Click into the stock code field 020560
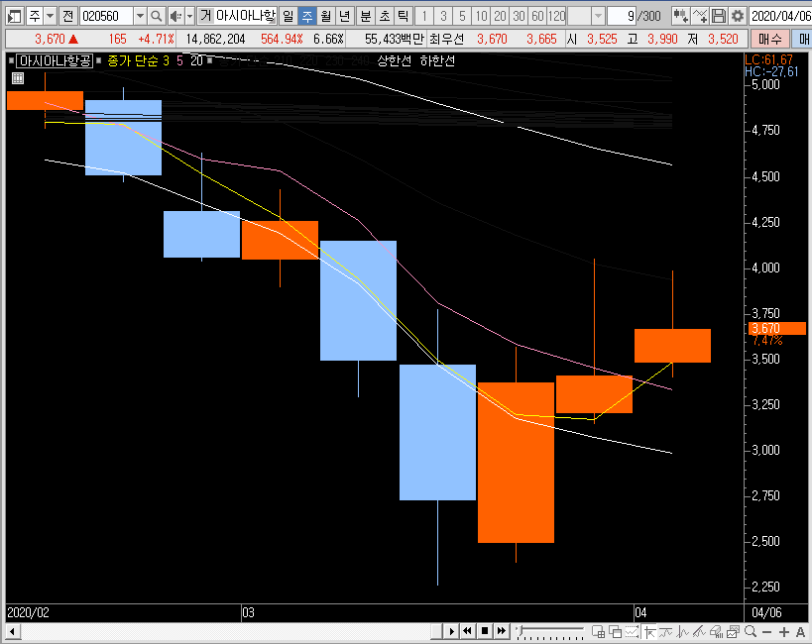Screen dimensions: 812x644 pos(107,17)
